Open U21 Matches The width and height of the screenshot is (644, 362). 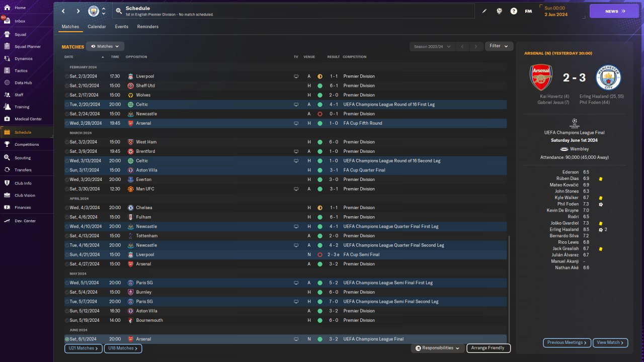[x=84, y=348]
